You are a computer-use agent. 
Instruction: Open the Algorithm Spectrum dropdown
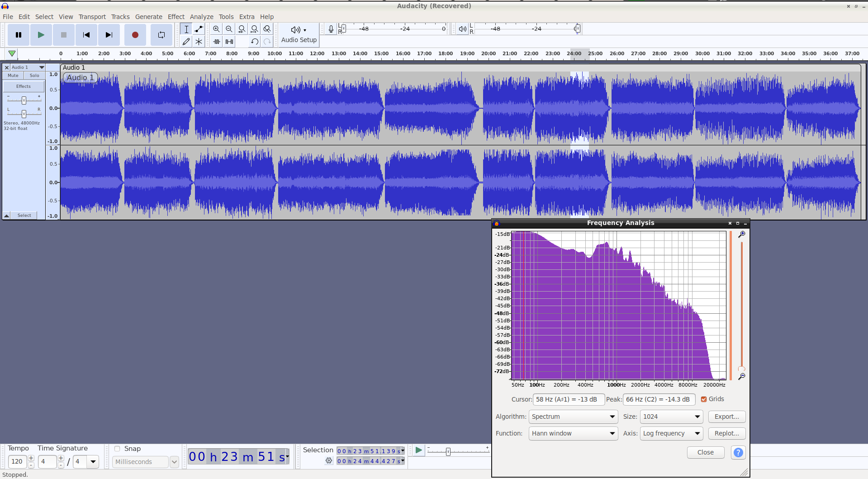(x=573, y=417)
